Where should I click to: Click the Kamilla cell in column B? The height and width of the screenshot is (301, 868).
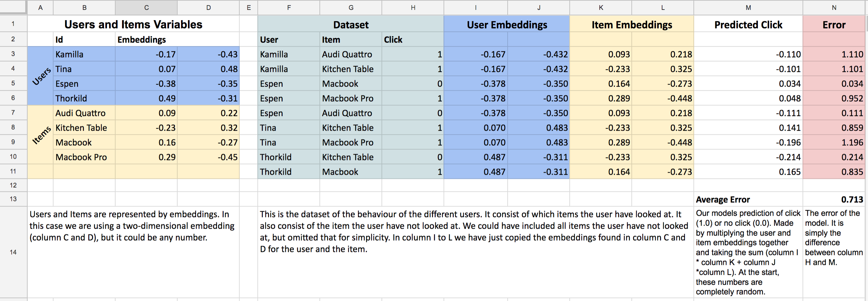(x=84, y=54)
